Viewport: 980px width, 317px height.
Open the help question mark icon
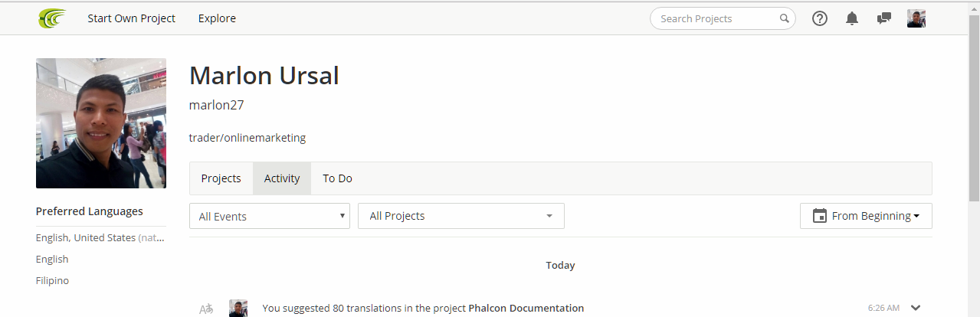tap(820, 18)
